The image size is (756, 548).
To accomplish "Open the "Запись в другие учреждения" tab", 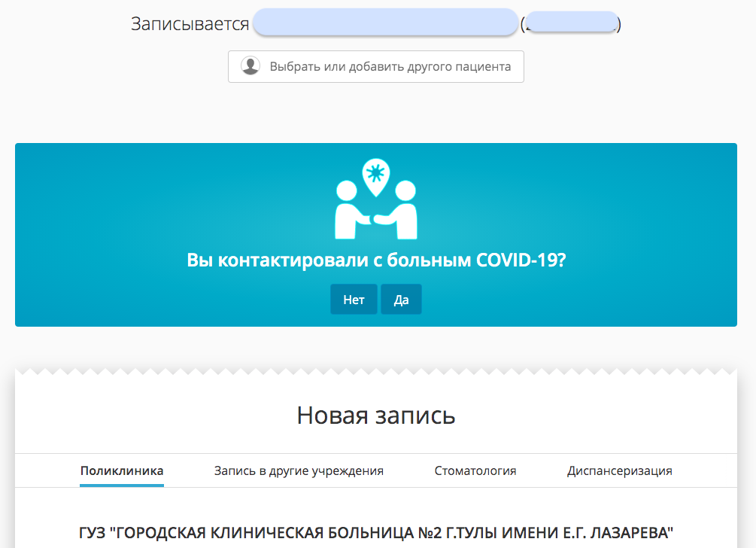I will [299, 471].
